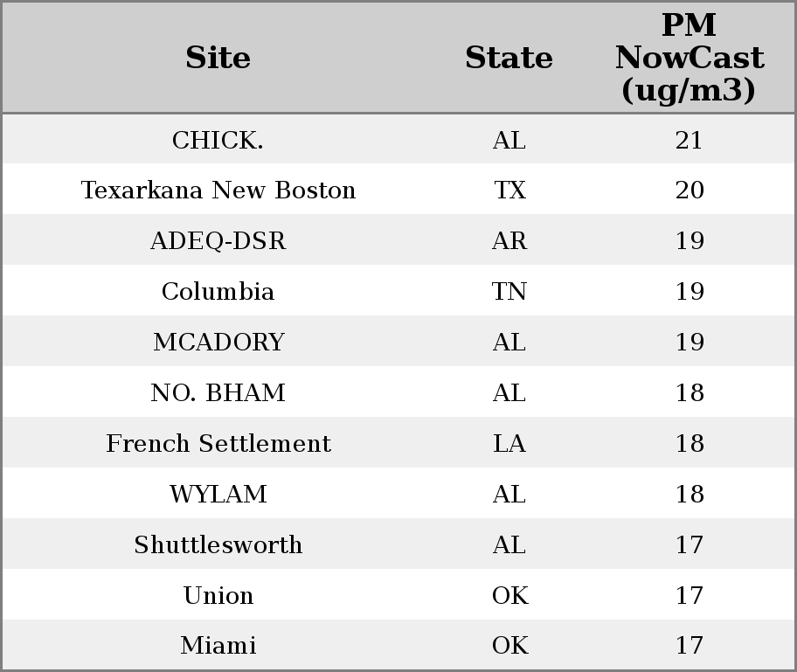Viewport: 797px width, 672px height.
Task: Click the PM value 21 for CHICK.
Action: tap(689, 140)
